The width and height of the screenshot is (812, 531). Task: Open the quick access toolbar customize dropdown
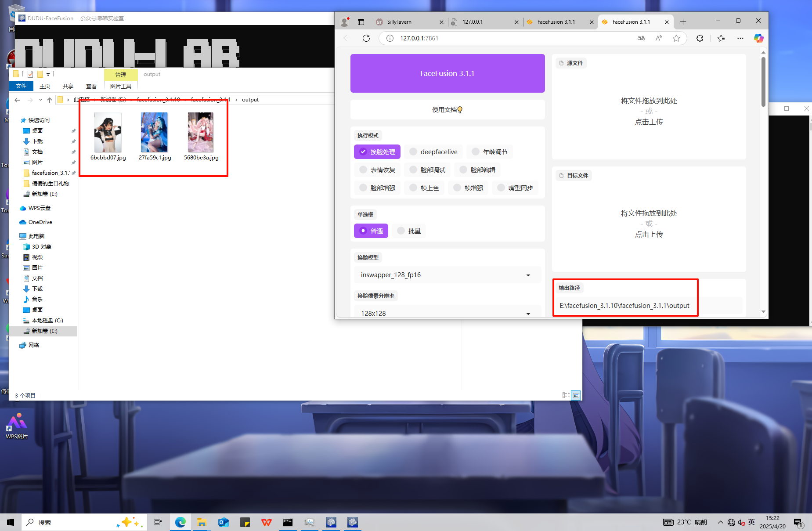coord(48,74)
